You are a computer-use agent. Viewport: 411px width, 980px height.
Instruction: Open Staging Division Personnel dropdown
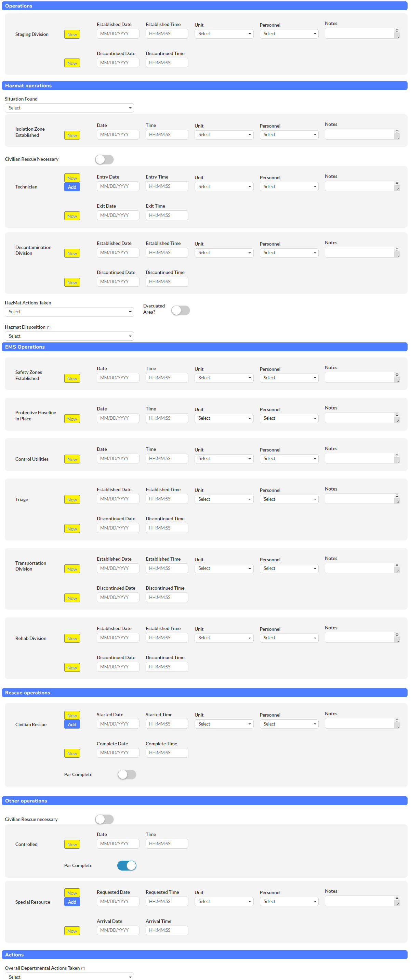coord(289,34)
